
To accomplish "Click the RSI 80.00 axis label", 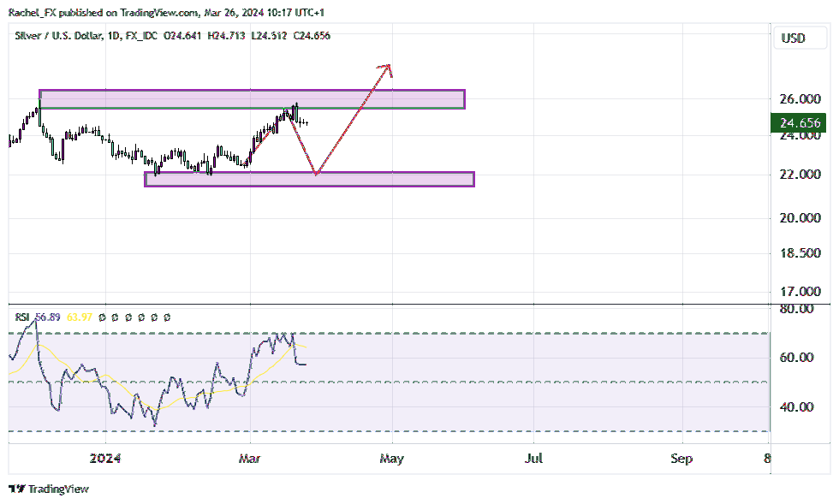I will coord(796,309).
